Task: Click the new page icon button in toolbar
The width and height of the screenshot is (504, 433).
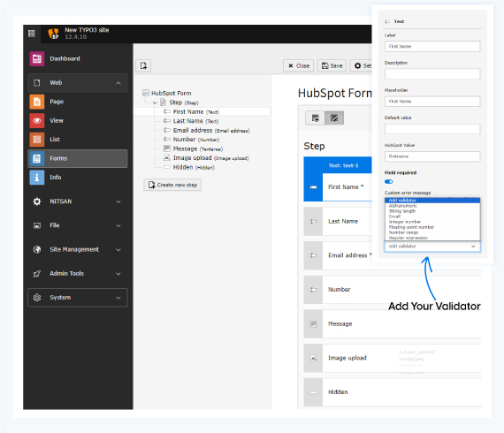Action: pos(143,66)
